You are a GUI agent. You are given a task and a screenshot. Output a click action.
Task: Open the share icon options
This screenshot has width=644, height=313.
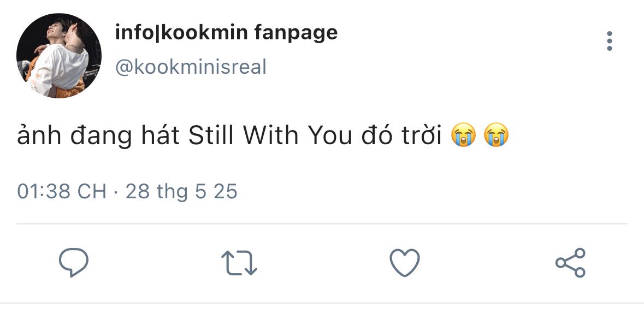tap(570, 263)
